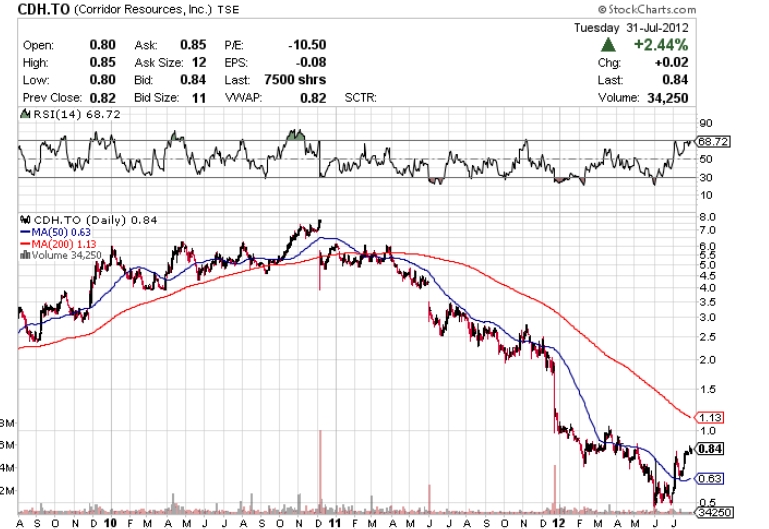This screenshot has width=769, height=529.
Task: Click the 8.0 price axis label
Action: tap(708, 217)
